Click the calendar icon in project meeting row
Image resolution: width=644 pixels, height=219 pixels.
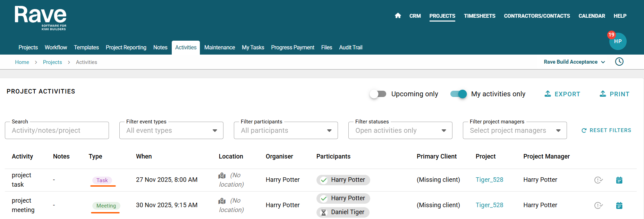coord(619,205)
